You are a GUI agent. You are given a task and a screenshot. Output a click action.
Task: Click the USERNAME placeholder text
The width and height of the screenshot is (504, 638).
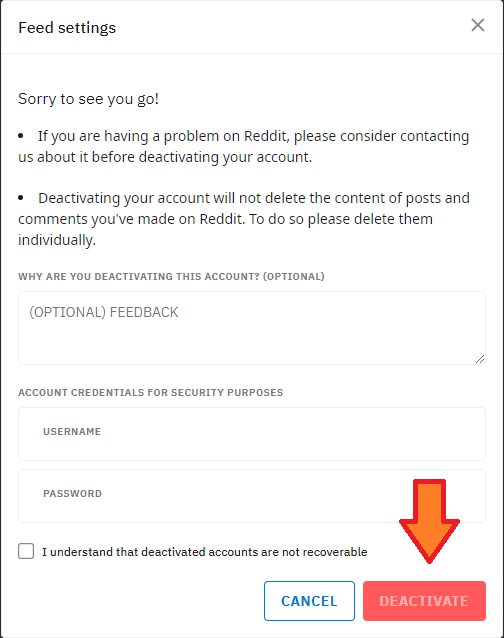[72, 432]
